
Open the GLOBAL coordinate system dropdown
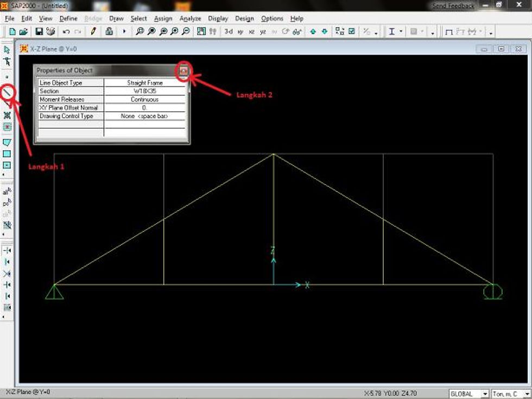tap(485, 394)
